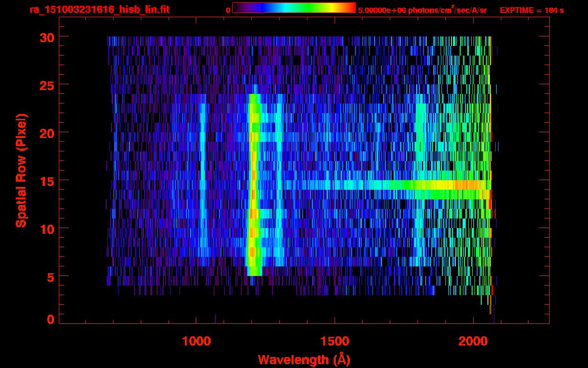Select the 2000 wavelength tick label
Screen dimensions: 588x368
472,341
